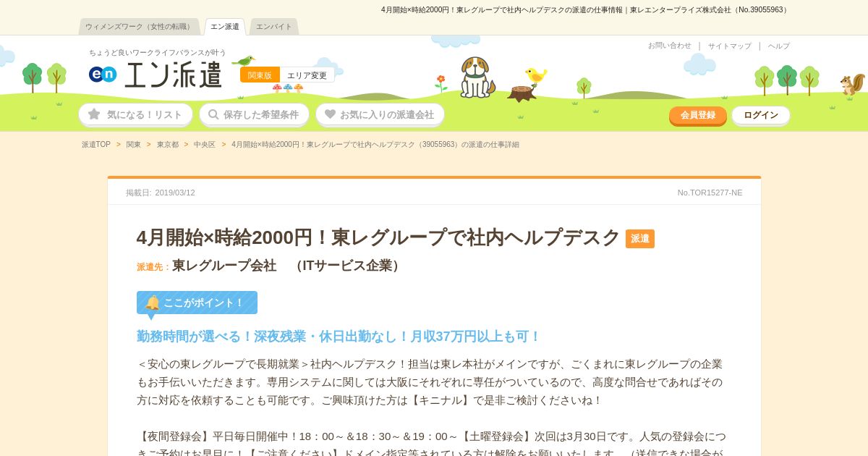Click the エン派遣 site logo

tap(156, 75)
